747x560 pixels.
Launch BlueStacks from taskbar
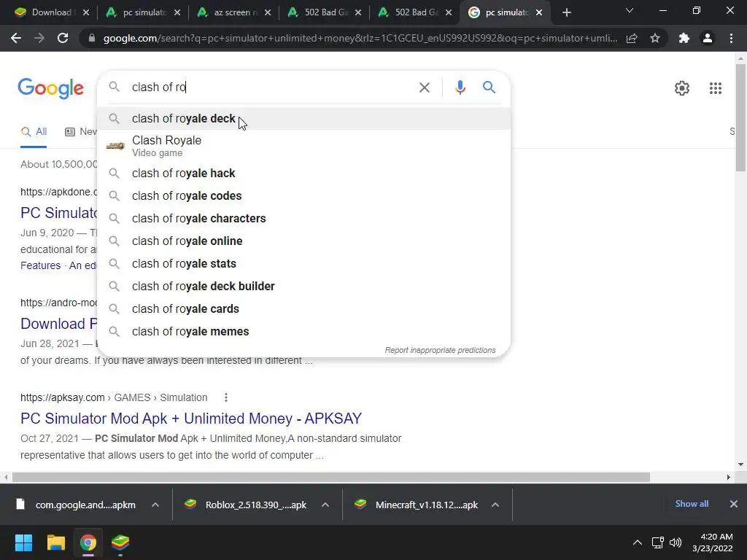pos(120,542)
